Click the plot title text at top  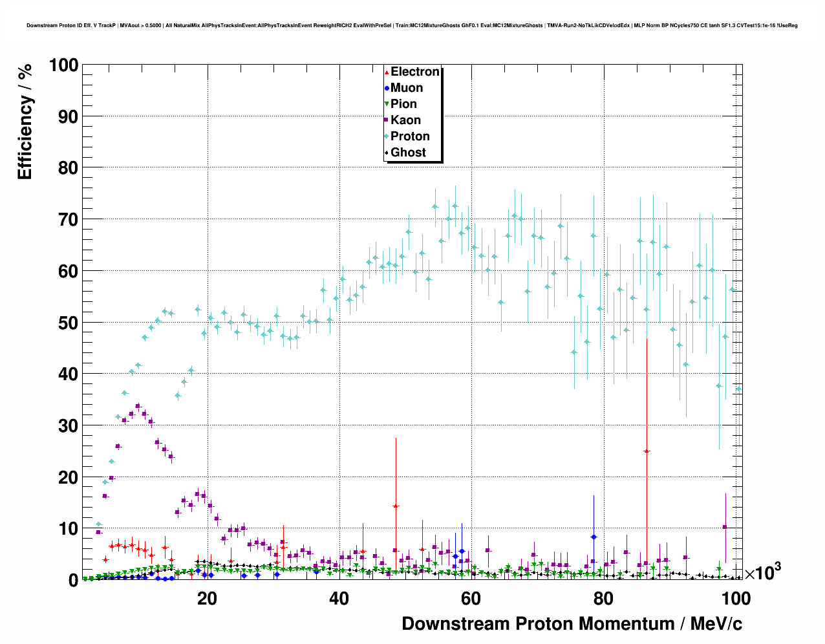click(412, 26)
